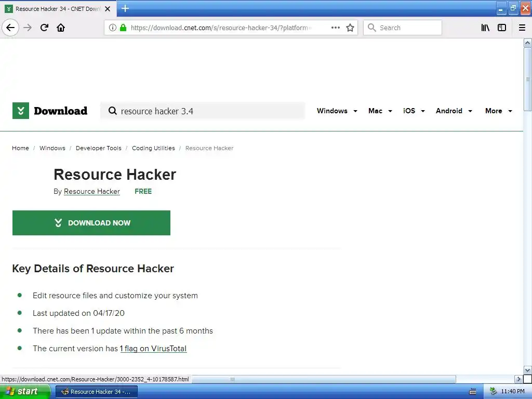Screen dimensions: 532x399
Task: Click the browser Search input box
Action: (x=403, y=28)
